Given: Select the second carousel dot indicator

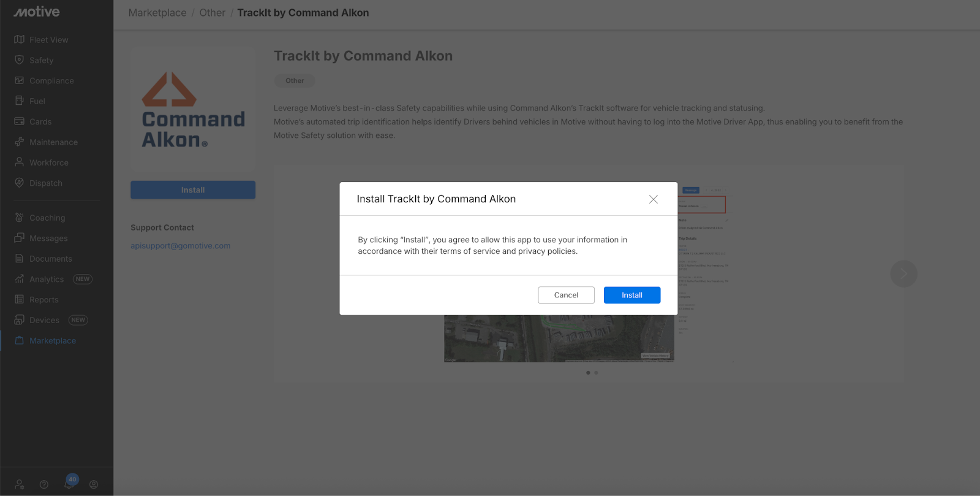Looking at the screenshot, I should point(596,373).
